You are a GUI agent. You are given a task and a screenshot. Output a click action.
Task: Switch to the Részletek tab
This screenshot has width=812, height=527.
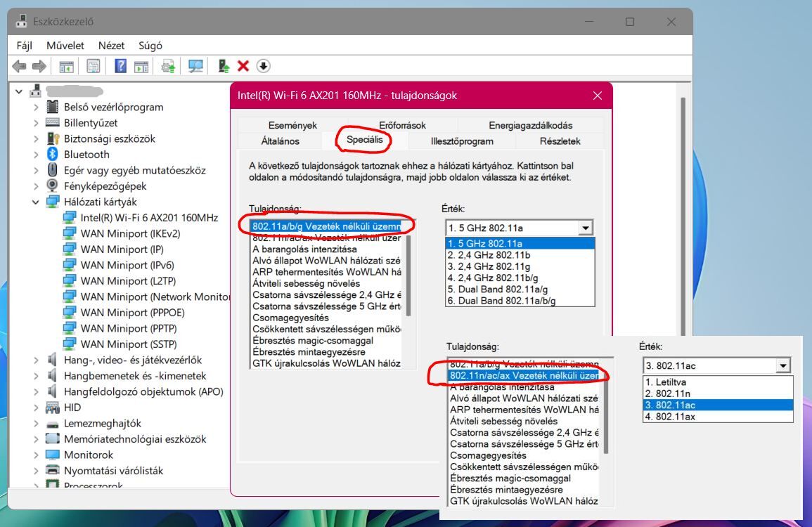(560, 141)
